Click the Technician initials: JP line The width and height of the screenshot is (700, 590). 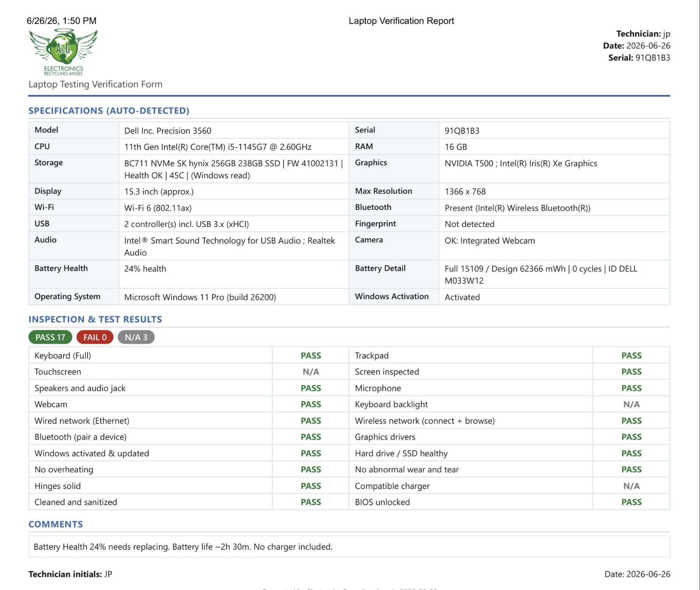pos(70,574)
